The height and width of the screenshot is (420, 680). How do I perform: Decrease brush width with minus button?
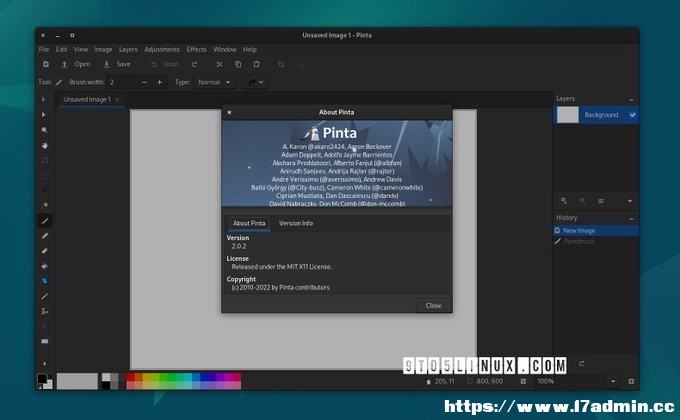(144, 82)
